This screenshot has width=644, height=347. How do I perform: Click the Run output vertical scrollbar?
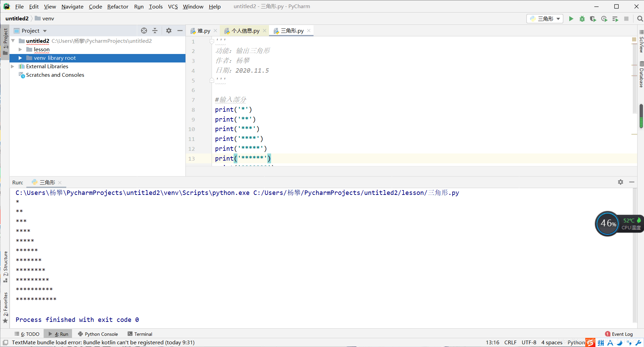634,255
